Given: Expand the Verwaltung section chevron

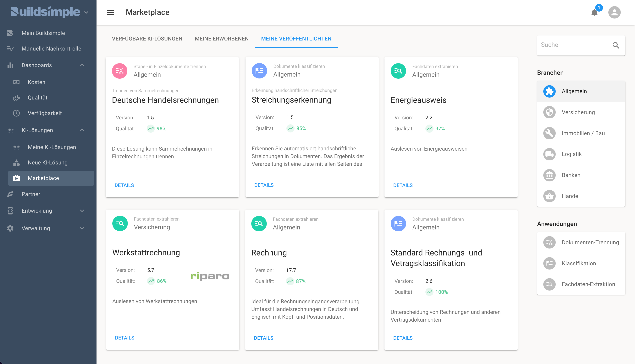Looking at the screenshot, I should [x=82, y=228].
